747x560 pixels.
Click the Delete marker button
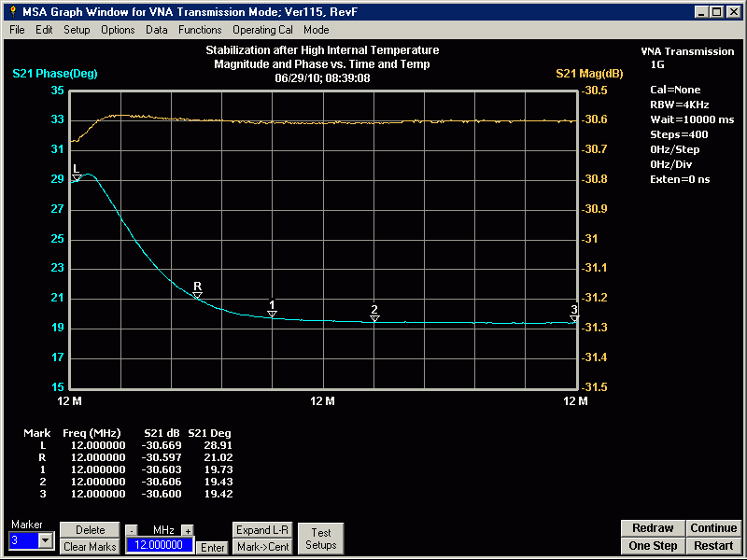pyautogui.click(x=90, y=530)
